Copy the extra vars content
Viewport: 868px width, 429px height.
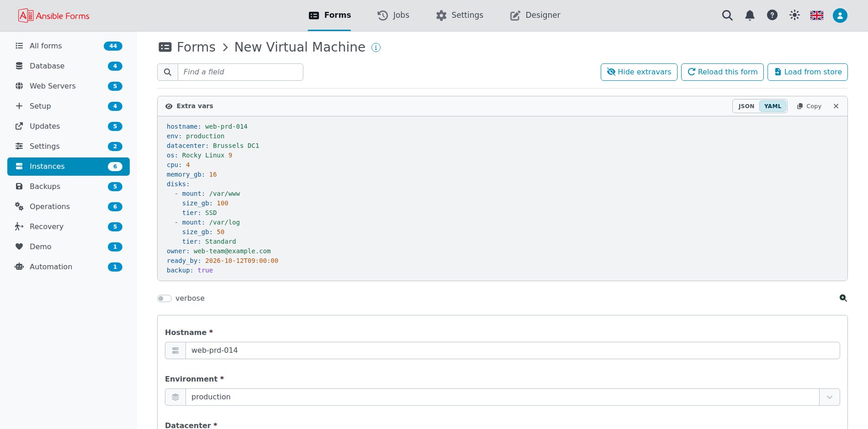pyautogui.click(x=809, y=106)
